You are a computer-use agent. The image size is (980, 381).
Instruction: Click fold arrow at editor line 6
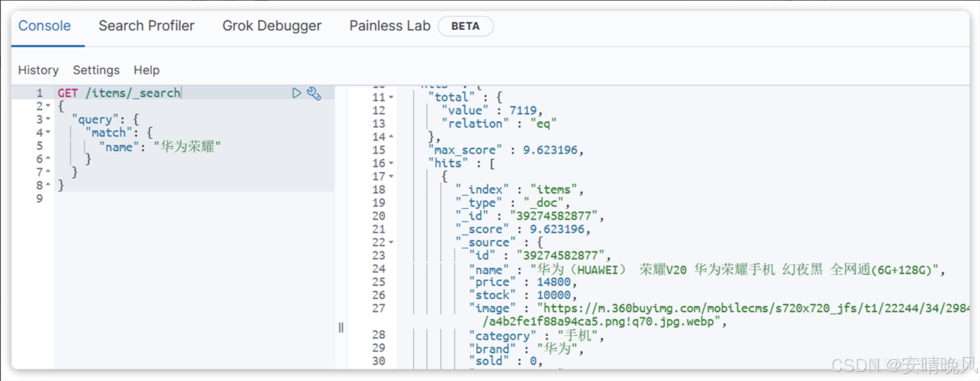pos(48,159)
